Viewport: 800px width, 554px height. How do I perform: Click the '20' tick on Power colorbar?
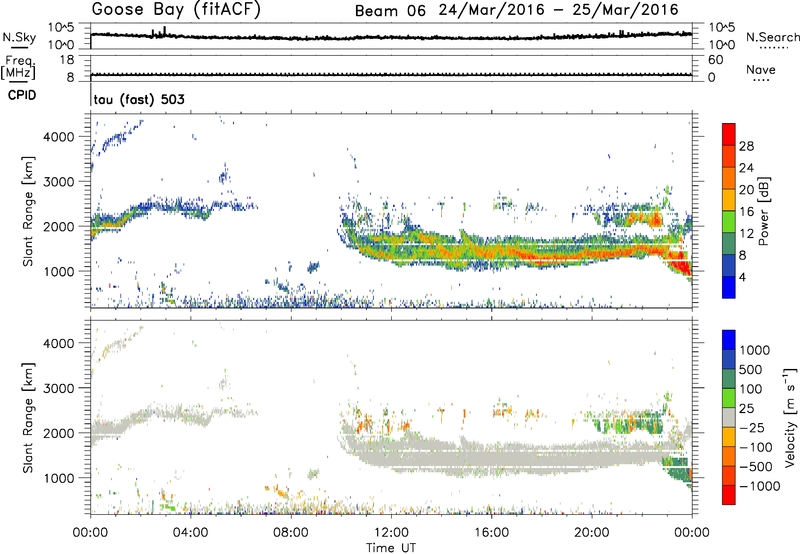(746, 190)
